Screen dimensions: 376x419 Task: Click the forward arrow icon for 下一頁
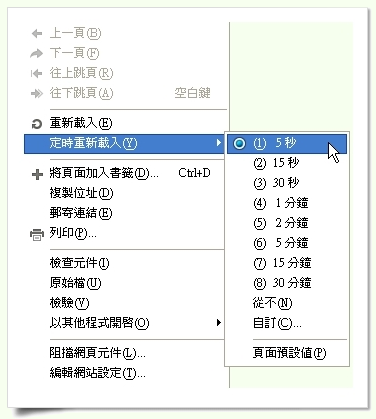pyautogui.click(x=36, y=53)
